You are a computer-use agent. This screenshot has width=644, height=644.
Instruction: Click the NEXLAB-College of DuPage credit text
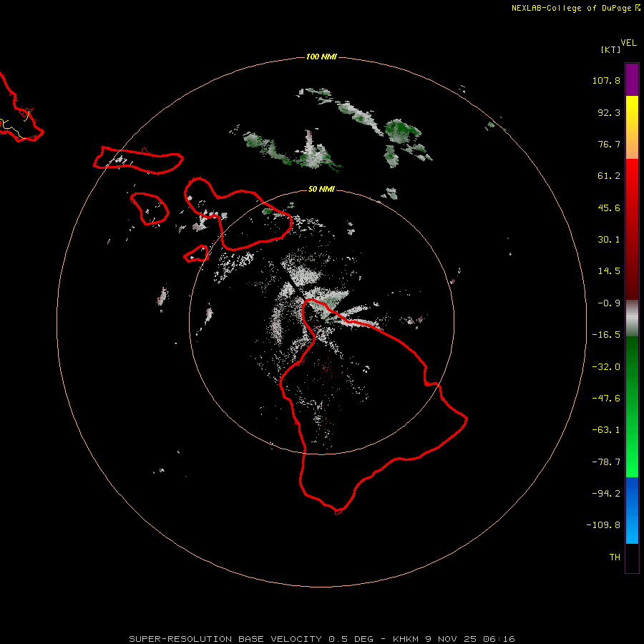(575, 8)
